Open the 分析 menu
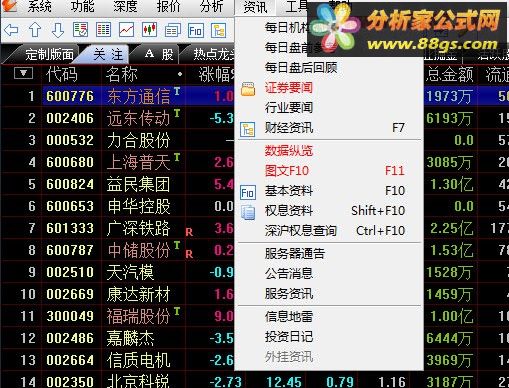Viewport: 509px width, 388px height. [211, 6]
